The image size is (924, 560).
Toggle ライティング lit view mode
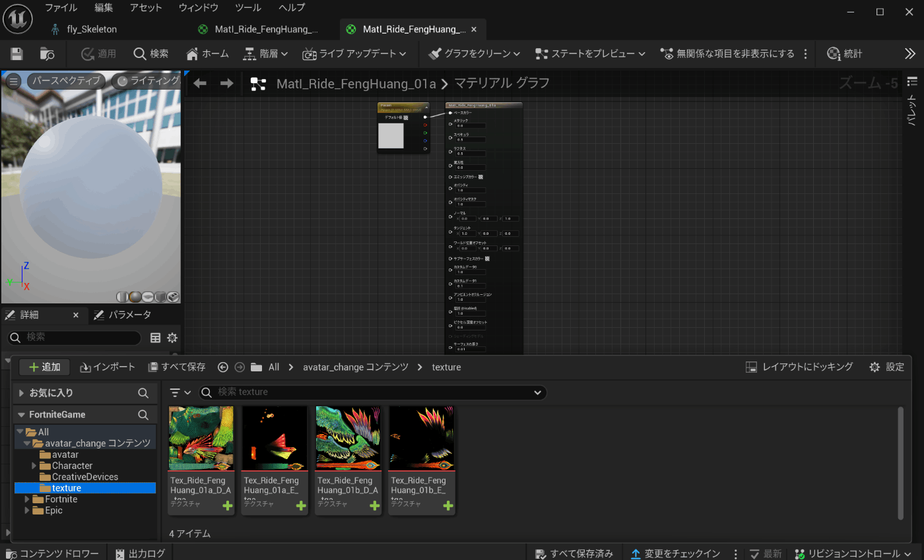147,80
